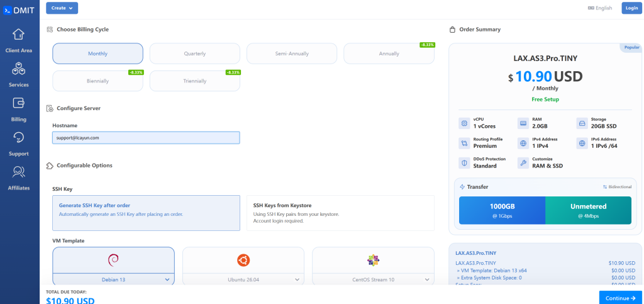Click the DDoS Protection shield icon
Screen dimensions: 644x304
coord(465,162)
